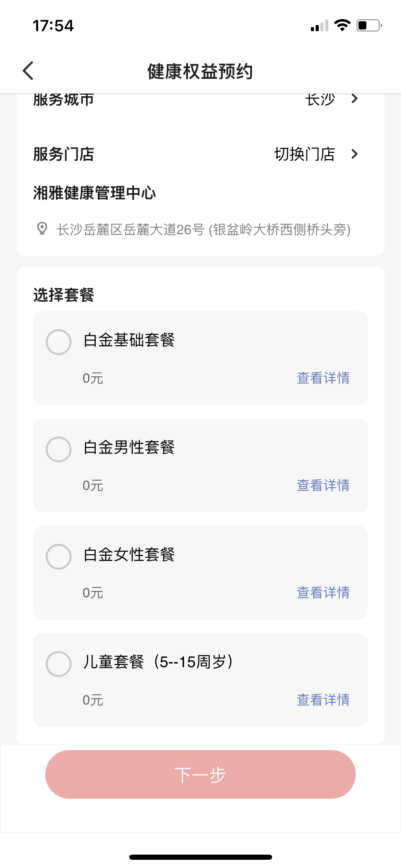Open the 服务城市 chevron next to 长沙
Image resolution: width=401 pixels, height=868 pixels.
(x=355, y=99)
